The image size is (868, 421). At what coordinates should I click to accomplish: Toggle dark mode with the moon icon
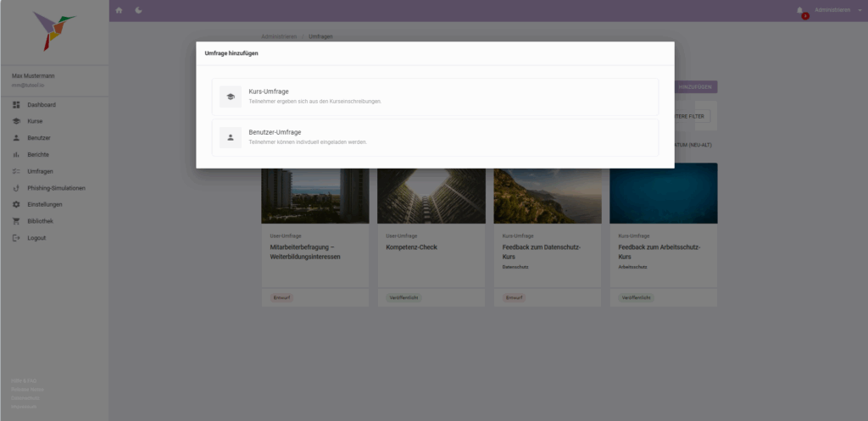click(138, 10)
